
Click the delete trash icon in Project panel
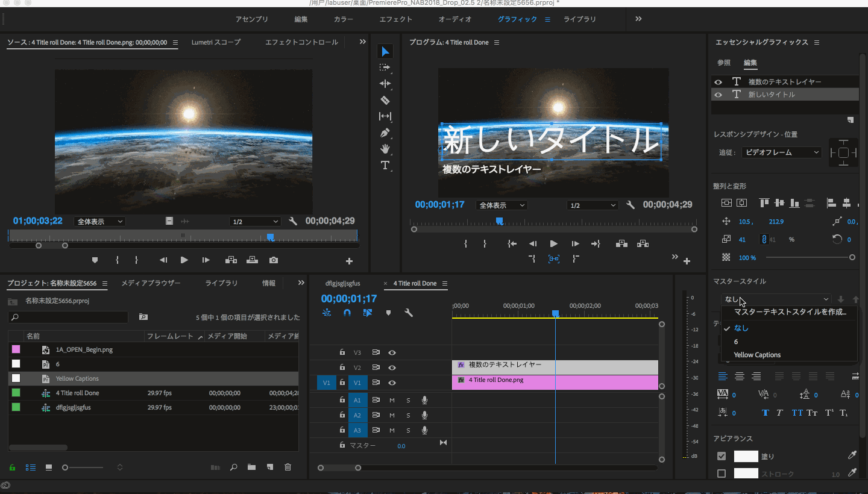(288, 467)
